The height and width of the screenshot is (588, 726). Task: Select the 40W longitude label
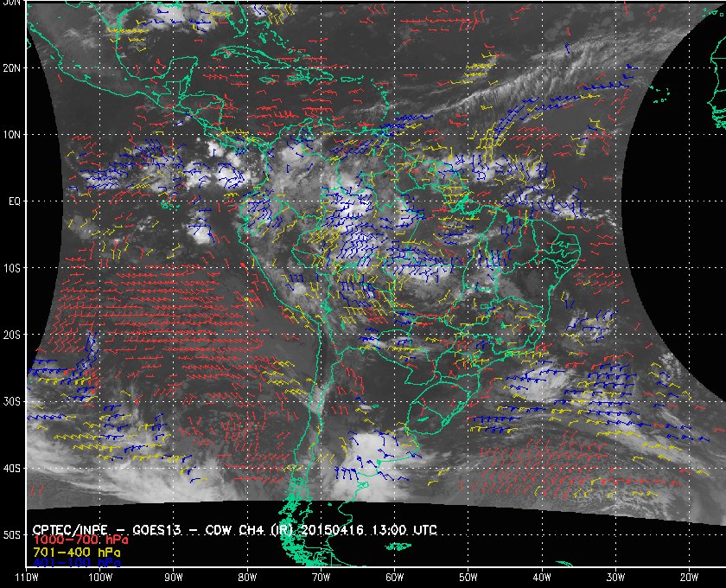coord(541,578)
